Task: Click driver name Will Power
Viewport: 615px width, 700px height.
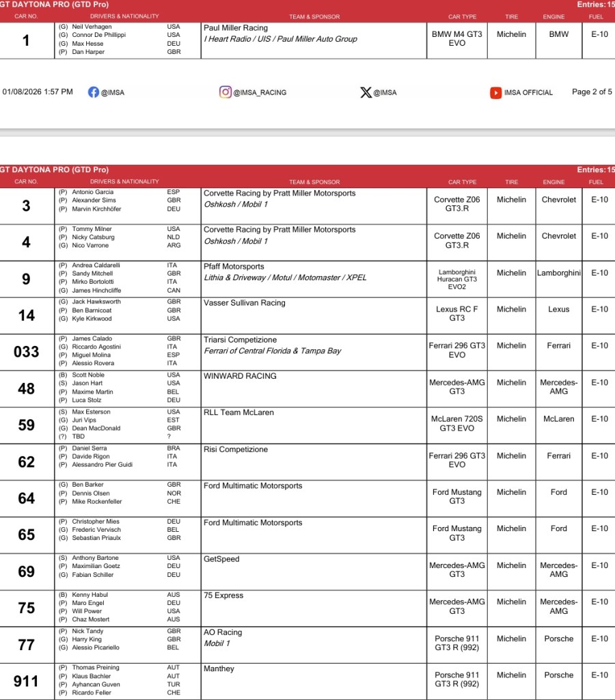Action: [x=88, y=611]
